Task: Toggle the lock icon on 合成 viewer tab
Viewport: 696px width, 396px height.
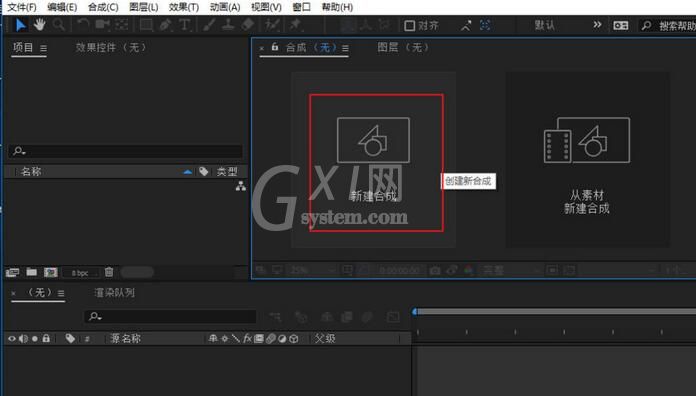Action: (x=275, y=47)
